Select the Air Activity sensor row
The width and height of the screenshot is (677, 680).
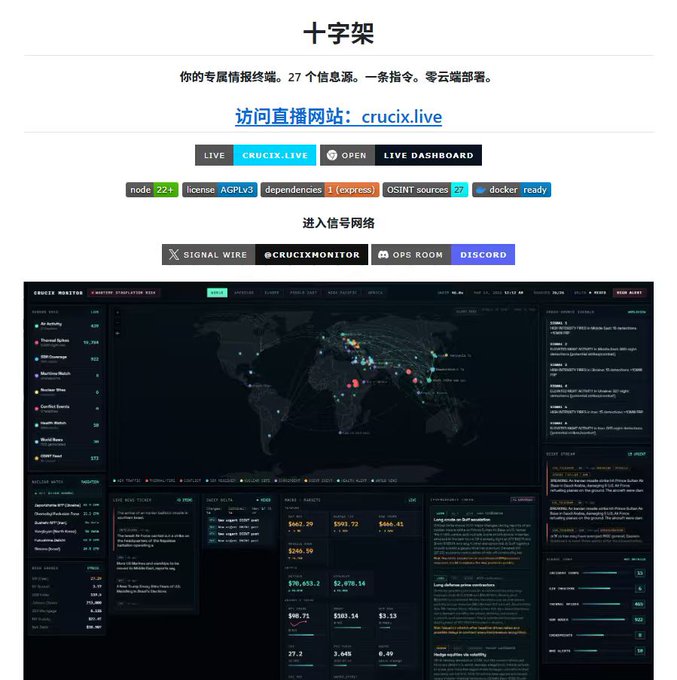coord(67,326)
